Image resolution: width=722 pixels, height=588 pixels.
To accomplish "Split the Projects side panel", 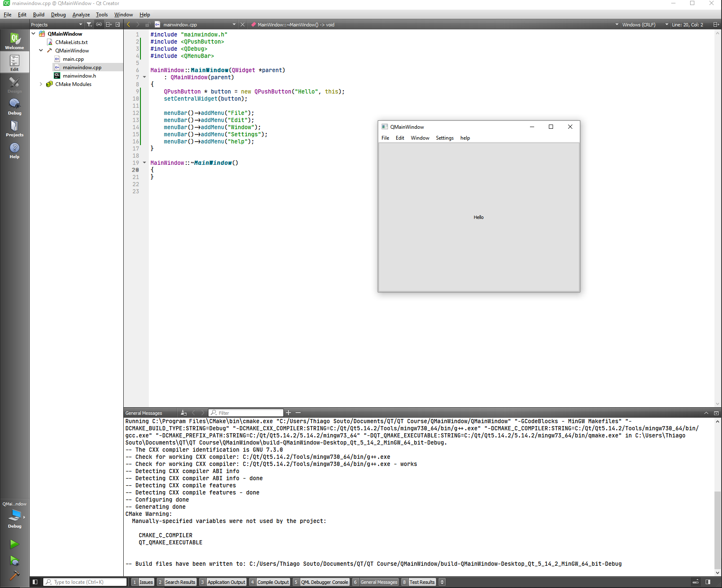I will tap(109, 25).
